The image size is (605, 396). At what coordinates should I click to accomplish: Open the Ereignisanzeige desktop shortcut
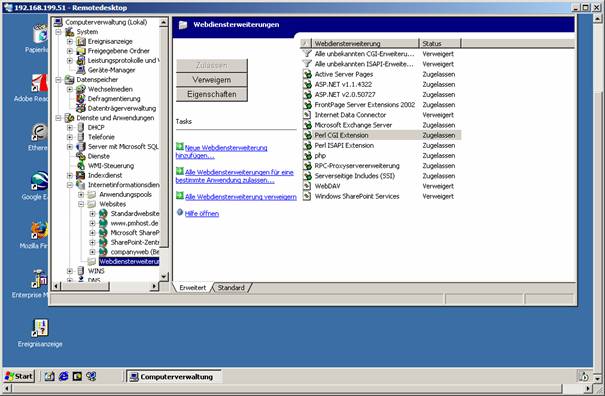[40, 333]
